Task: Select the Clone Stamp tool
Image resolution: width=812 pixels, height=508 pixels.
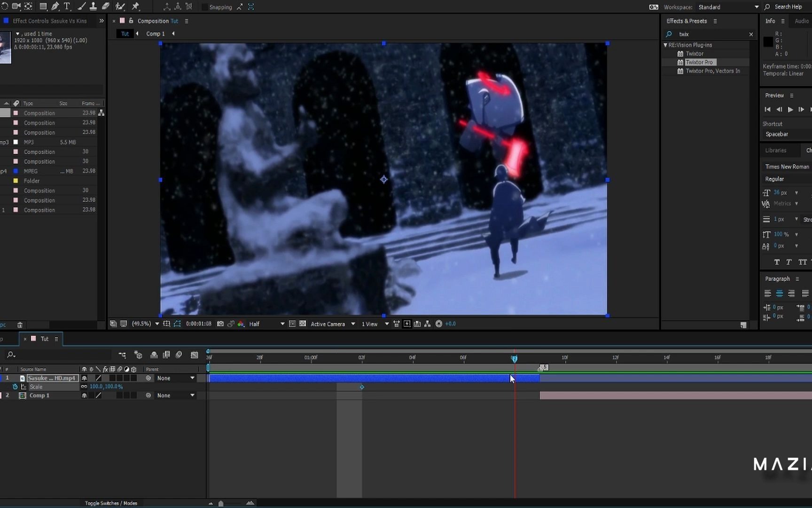Action: 93,6
